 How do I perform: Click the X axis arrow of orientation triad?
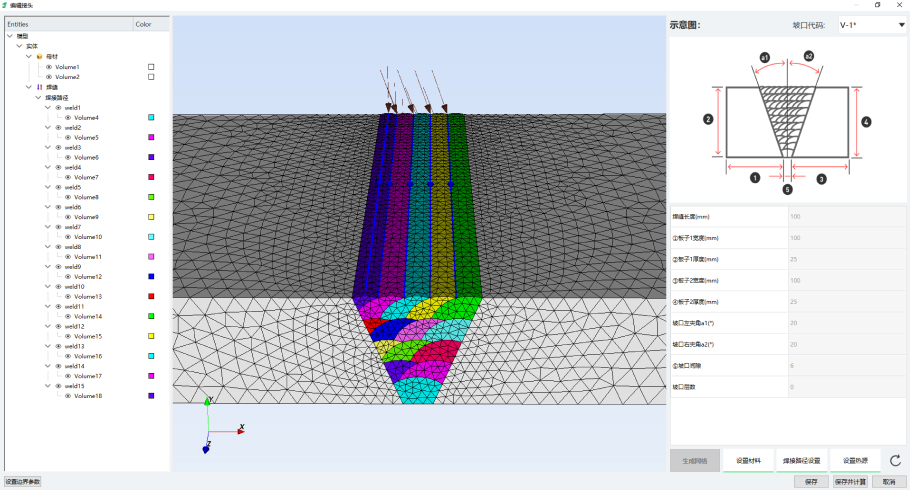tap(241, 431)
